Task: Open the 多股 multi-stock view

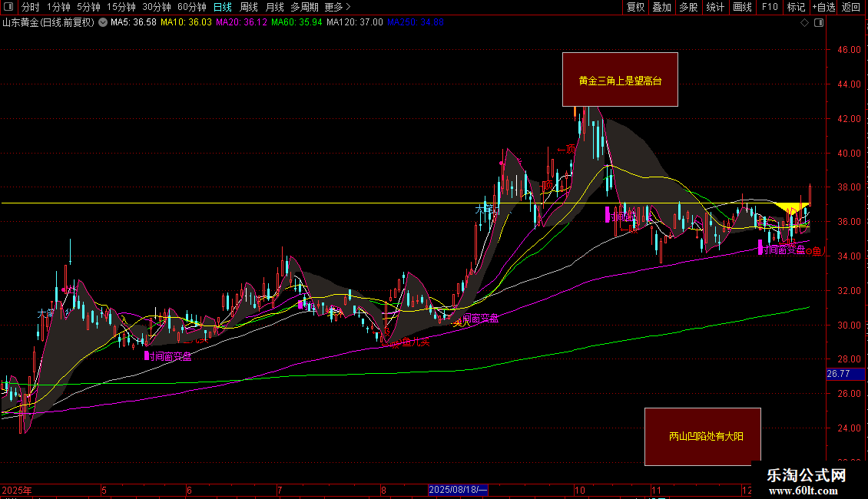Action: point(689,7)
